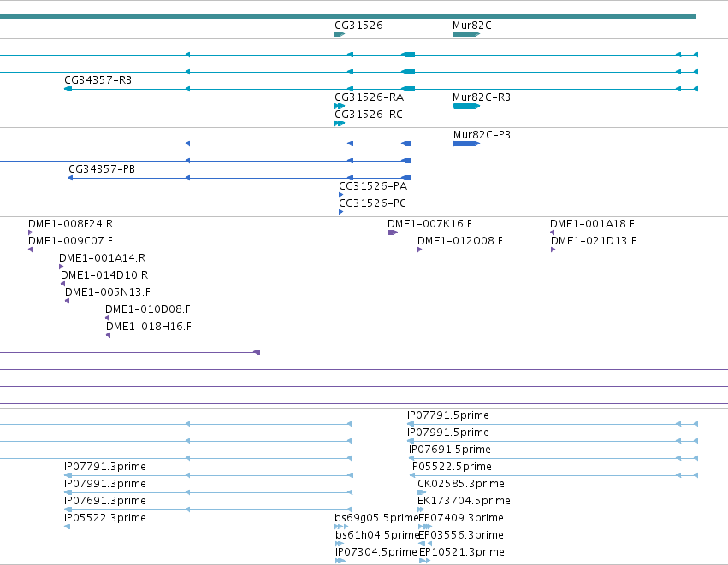
Task: Click the DME1-021D13.F feature label
Action: 594,241
